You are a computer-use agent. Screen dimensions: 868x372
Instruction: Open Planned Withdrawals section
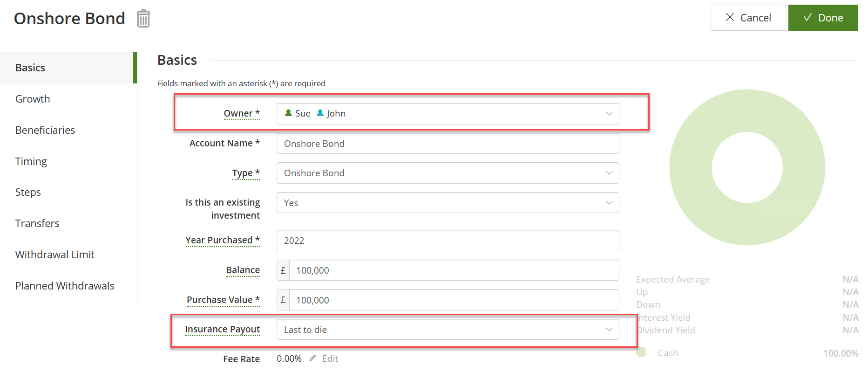coord(65,286)
